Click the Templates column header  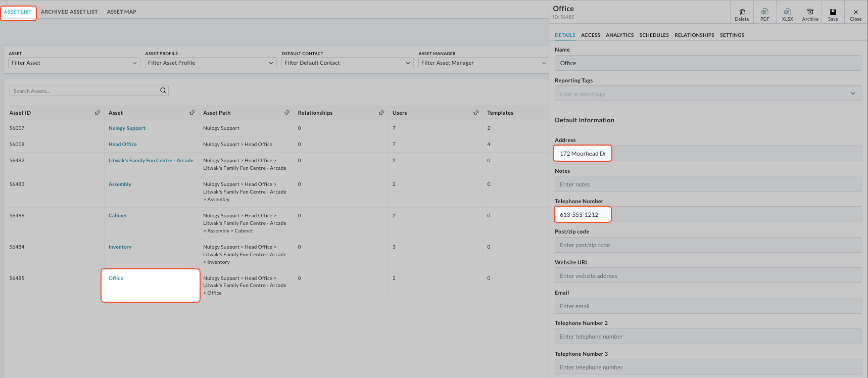pos(500,113)
